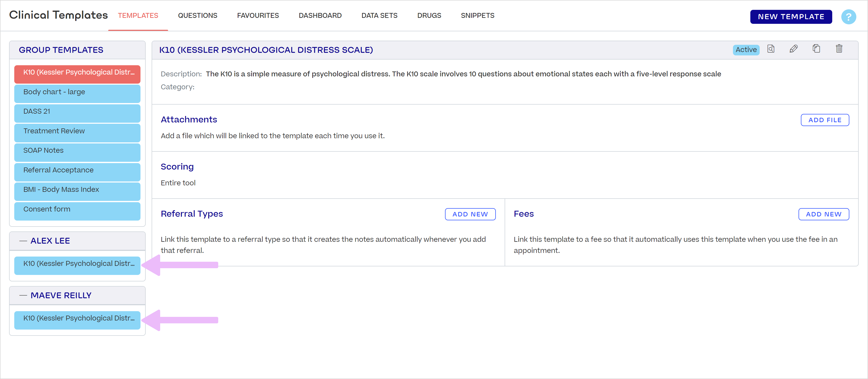Viewport: 868px width, 379px height.
Task: Collapse the Alex Lee template section
Action: tap(23, 241)
